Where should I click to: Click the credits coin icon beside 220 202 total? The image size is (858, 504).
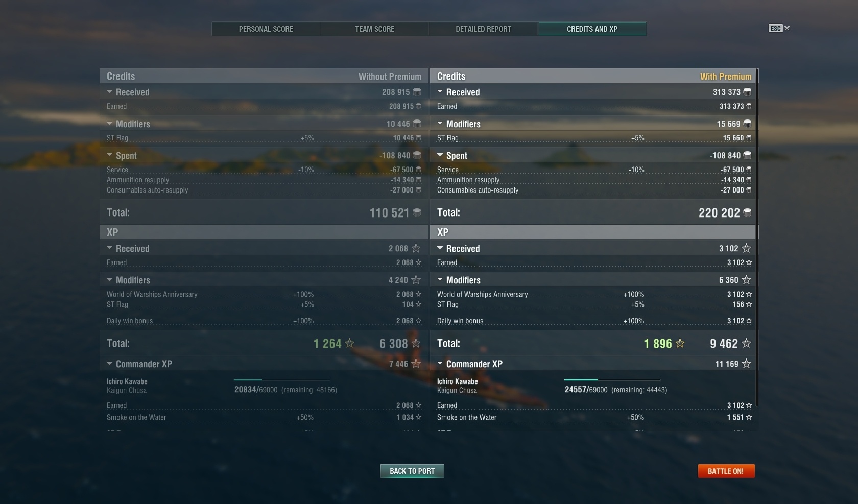(747, 212)
